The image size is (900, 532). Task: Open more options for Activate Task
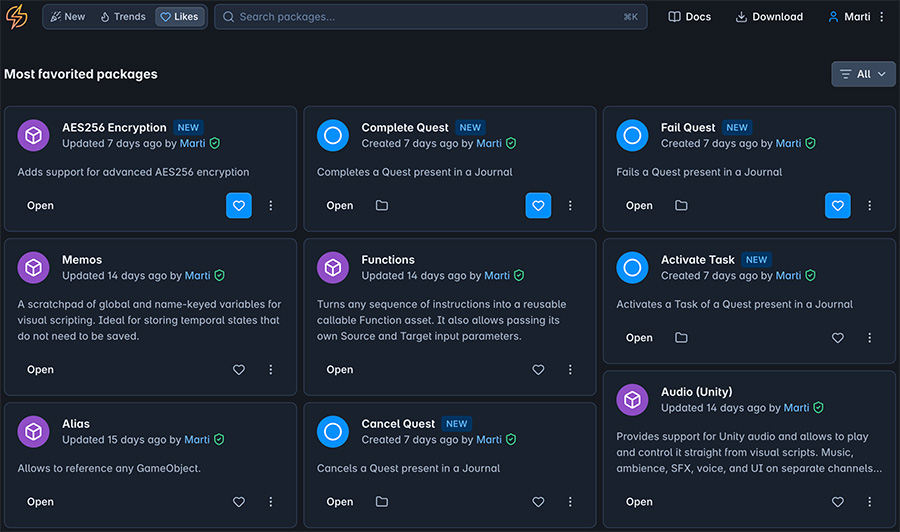870,337
